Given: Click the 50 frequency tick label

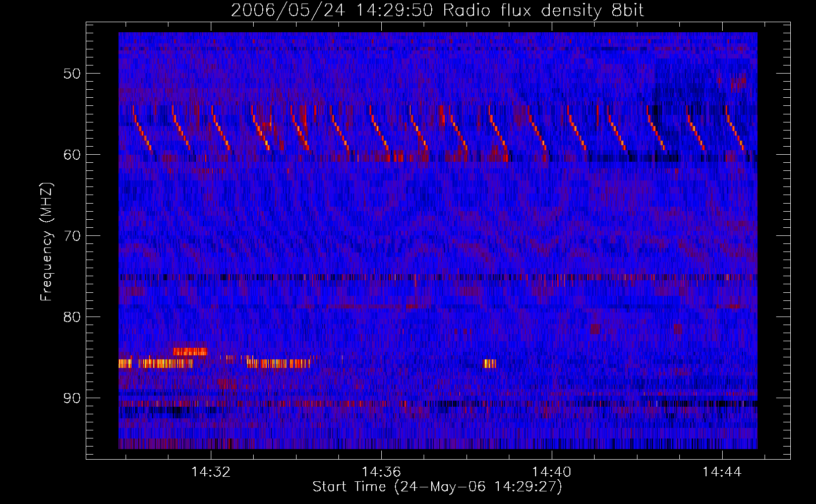Looking at the screenshot, I should pyautogui.click(x=72, y=74).
